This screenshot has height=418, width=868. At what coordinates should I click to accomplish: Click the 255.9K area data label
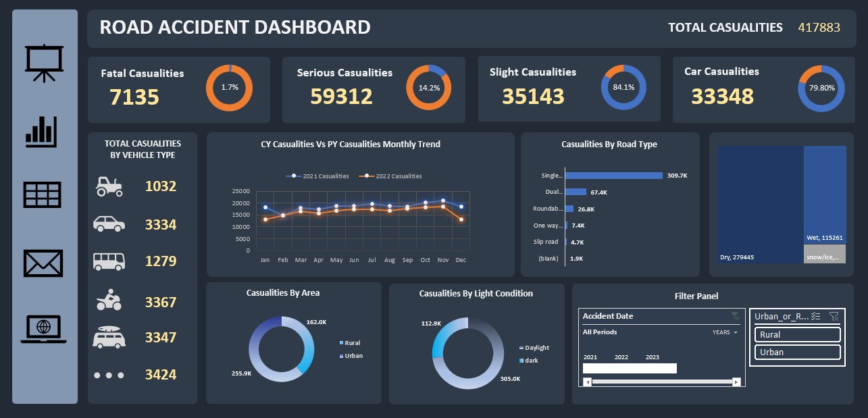coord(241,373)
